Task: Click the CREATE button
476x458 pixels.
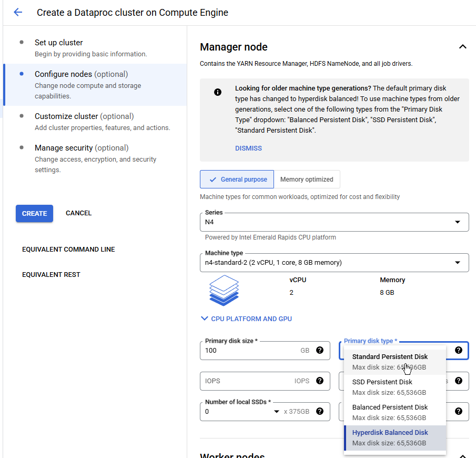Action: coord(34,213)
